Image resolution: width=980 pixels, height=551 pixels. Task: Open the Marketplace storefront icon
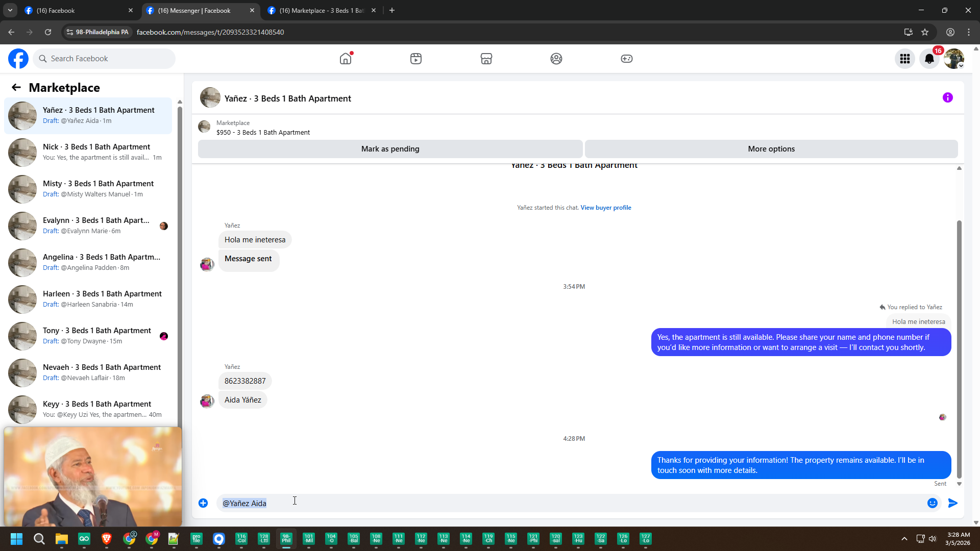pyautogui.click(x=486, y=59)
